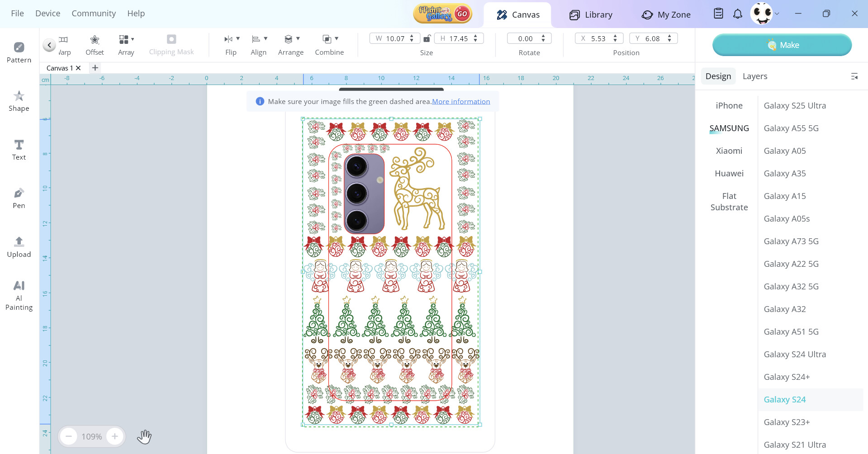Select Galaxy S25 Ultra from model list
This screenshot has height=454, width=868.
click(794, 106)
